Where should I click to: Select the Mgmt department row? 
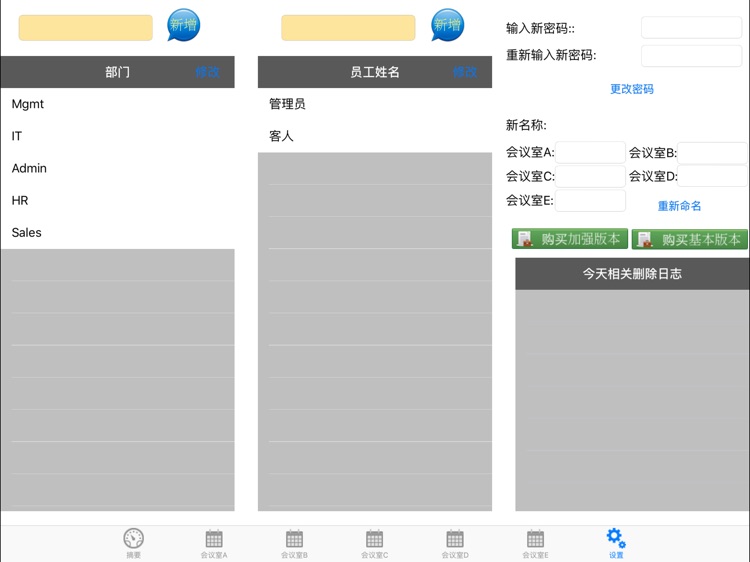[x=118, y=104]
